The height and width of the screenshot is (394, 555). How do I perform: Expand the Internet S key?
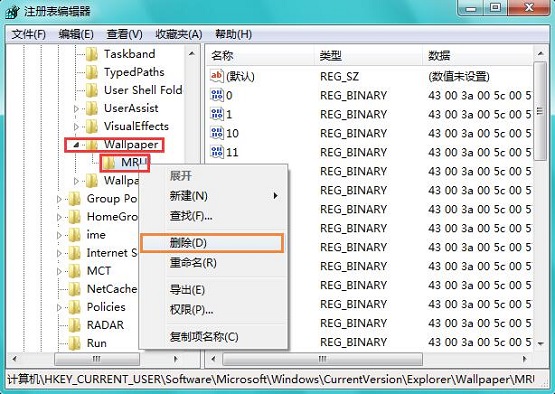pyautogui.click(x=59, y=253)
